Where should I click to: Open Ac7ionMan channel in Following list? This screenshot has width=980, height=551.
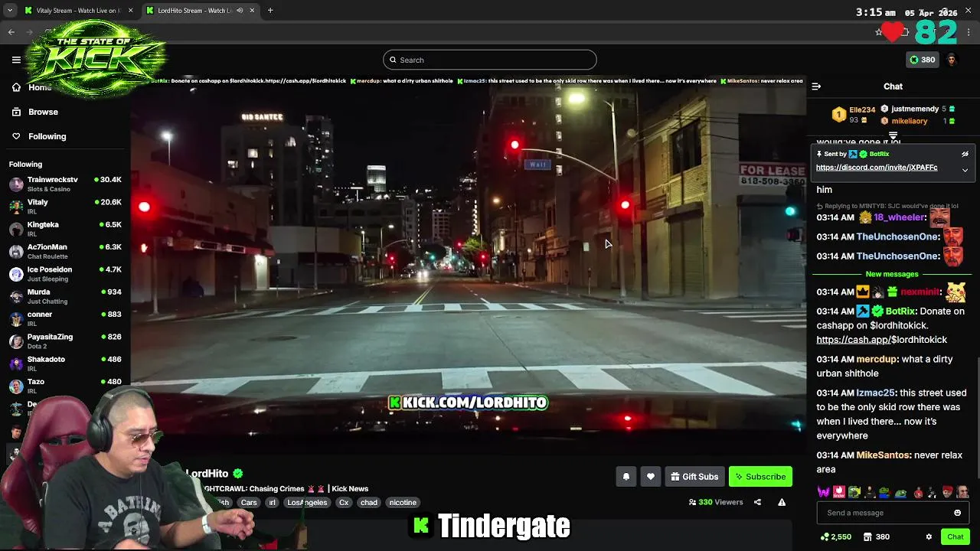pos(65,251)
